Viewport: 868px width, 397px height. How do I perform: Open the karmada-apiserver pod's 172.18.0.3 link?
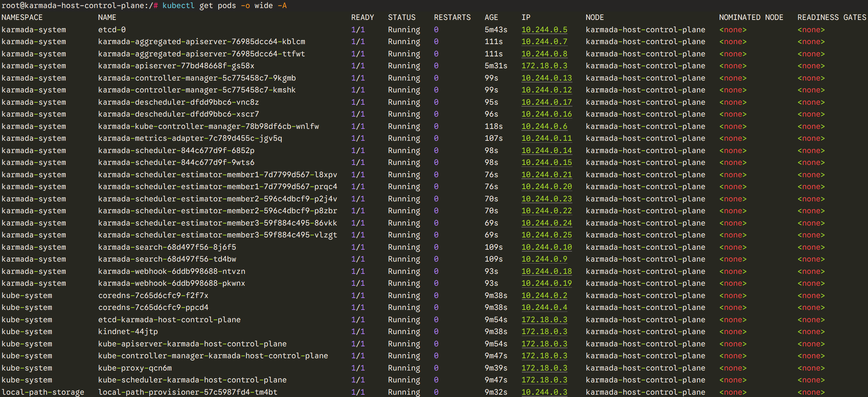click(x=544, y=66)
